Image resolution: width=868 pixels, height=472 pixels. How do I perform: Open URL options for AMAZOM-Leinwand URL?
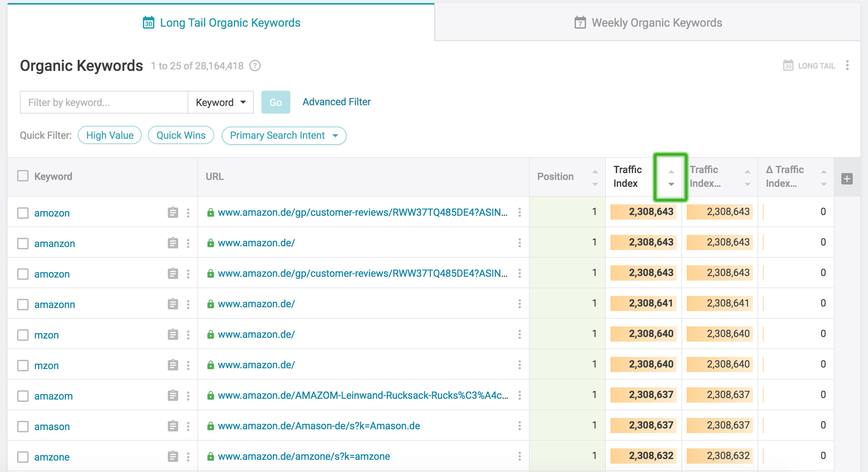520,395
